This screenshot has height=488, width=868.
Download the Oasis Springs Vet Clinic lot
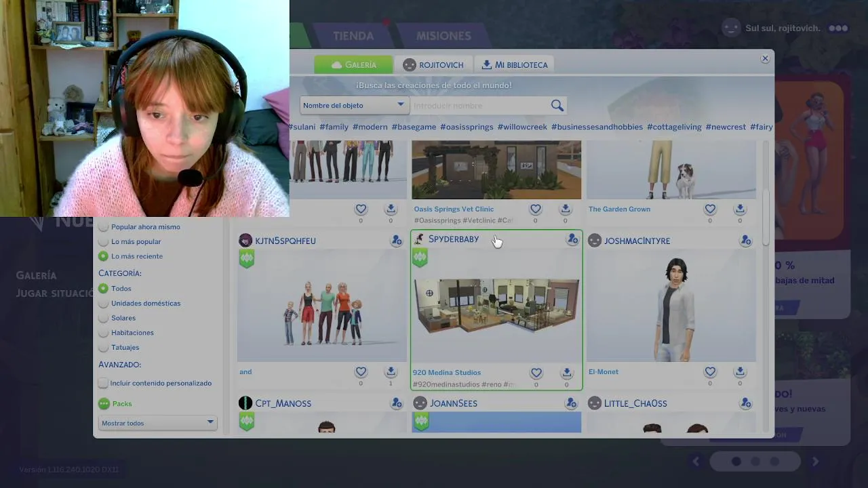[x=566, y=209]
